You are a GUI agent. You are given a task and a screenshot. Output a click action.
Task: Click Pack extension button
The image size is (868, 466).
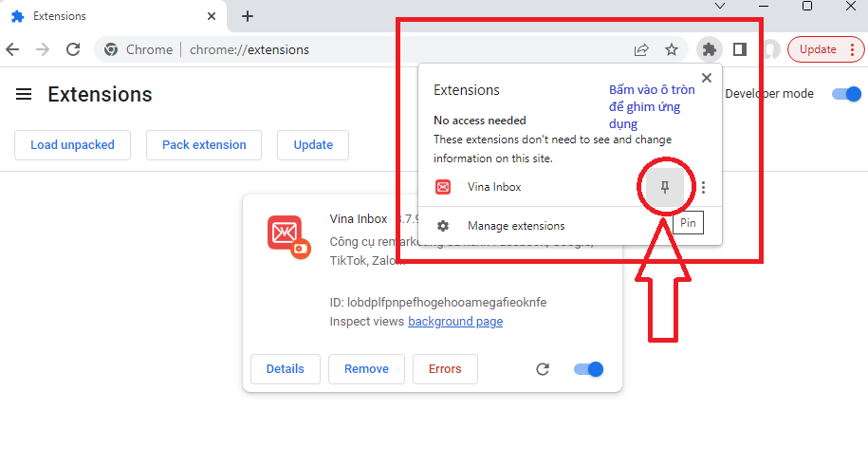(x=204, y=145)
